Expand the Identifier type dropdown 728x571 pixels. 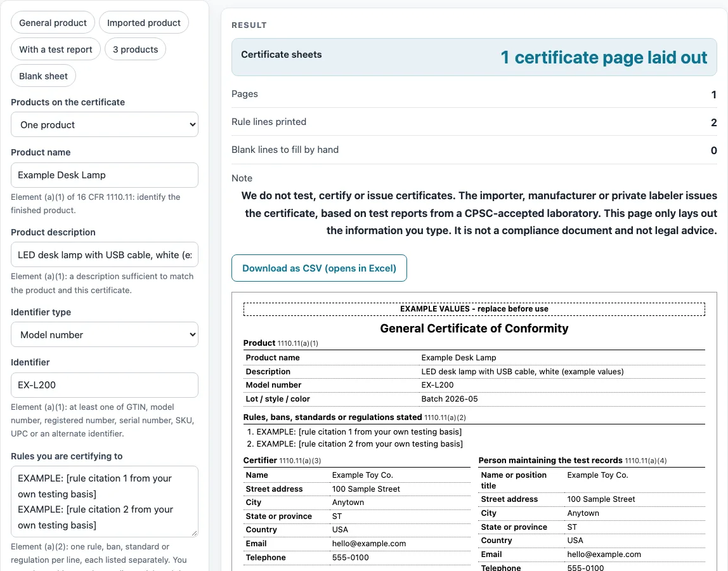pos(105,334)
